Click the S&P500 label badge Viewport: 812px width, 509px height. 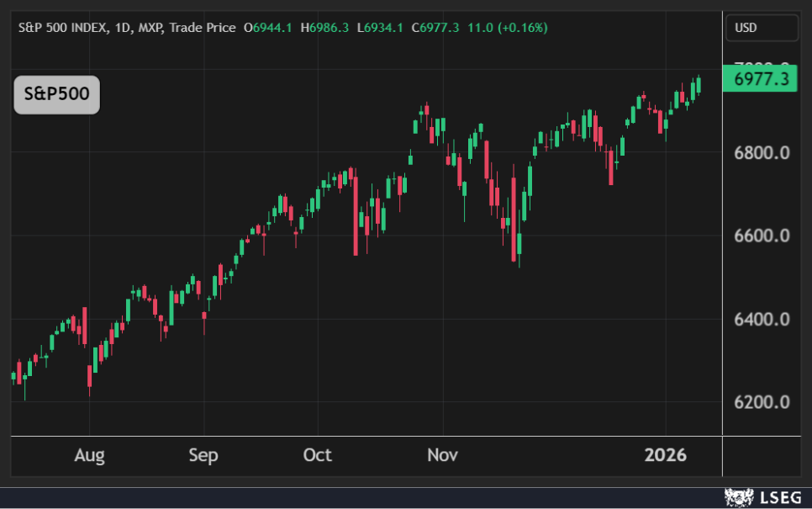tap(56, 94)
